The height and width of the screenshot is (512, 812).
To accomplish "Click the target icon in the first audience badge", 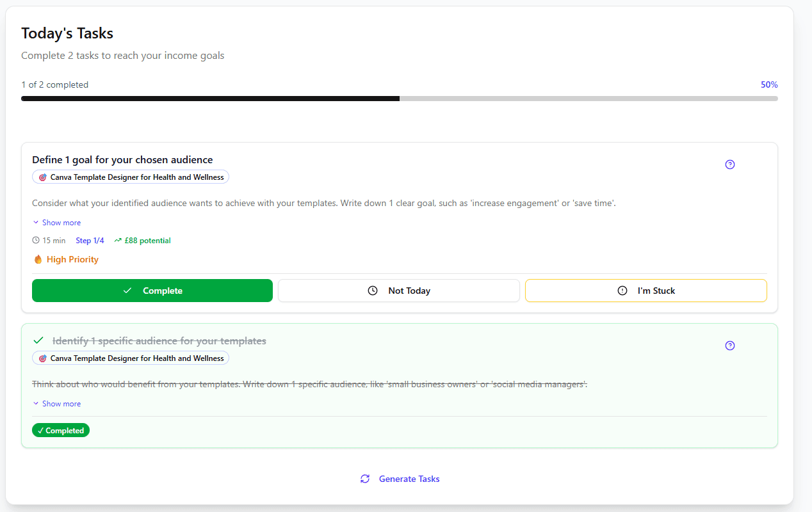I will (x=43, y=177).
